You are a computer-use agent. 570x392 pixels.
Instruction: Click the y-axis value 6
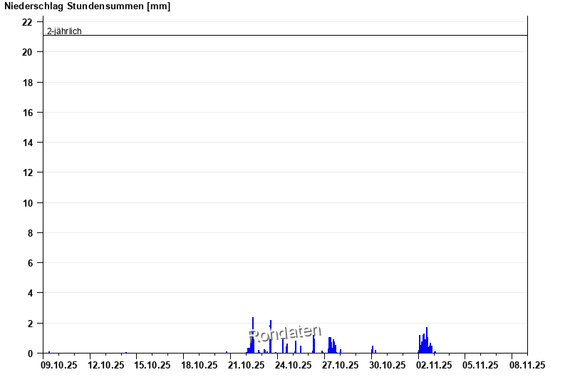tap(29, 263)
